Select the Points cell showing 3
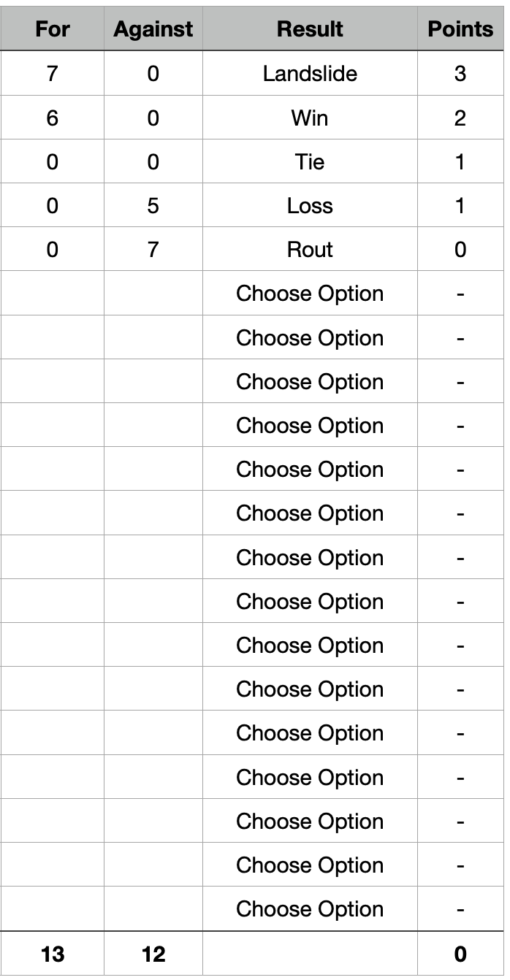 [460, 74]
